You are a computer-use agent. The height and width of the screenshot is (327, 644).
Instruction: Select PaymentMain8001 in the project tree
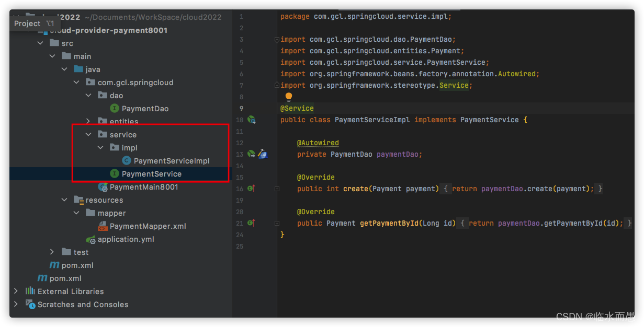[x=144, y=187]
